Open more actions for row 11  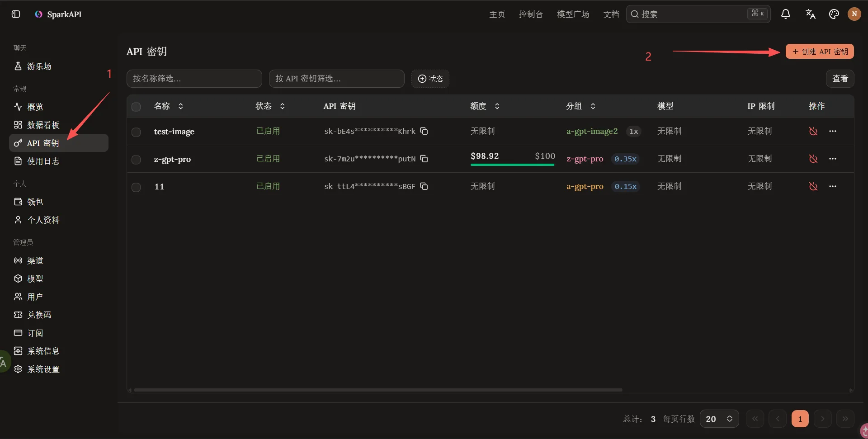833,186
